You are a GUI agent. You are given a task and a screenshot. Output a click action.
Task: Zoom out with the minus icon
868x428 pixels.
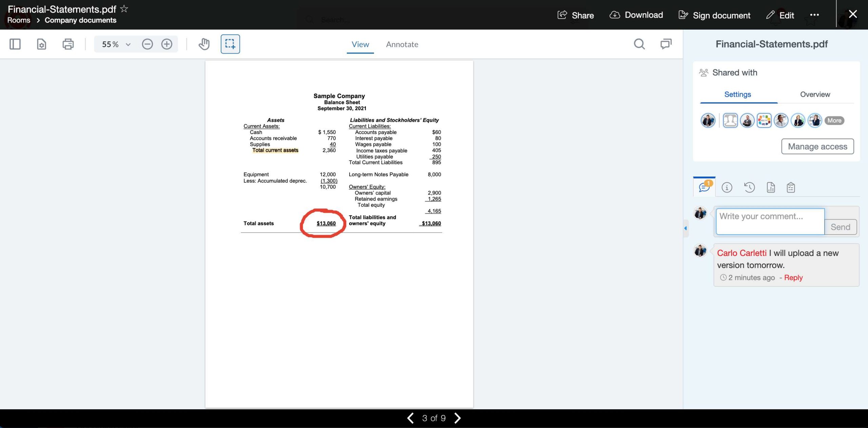(147, 44)
